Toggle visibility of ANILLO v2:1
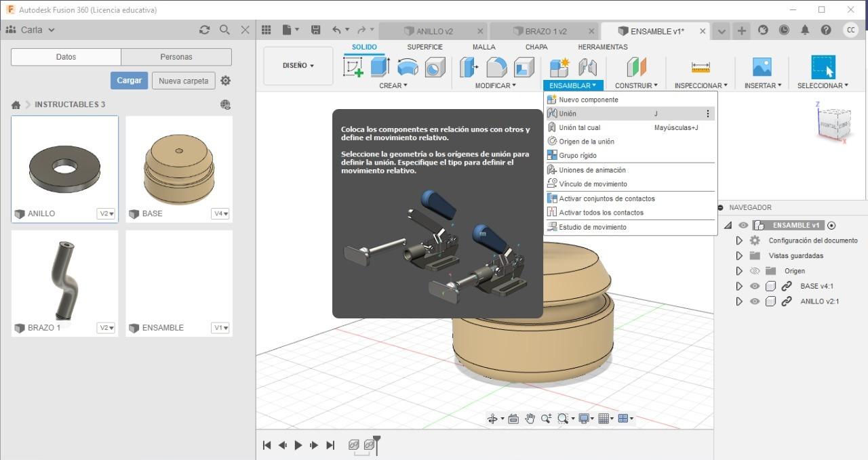The image size is (868, 460). pos(755,301)
